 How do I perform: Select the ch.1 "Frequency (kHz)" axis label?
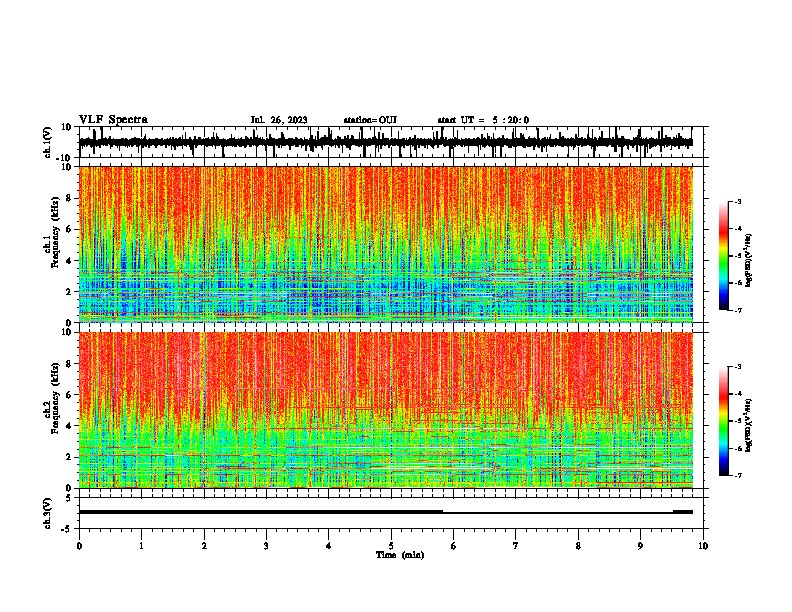[56, 233]
